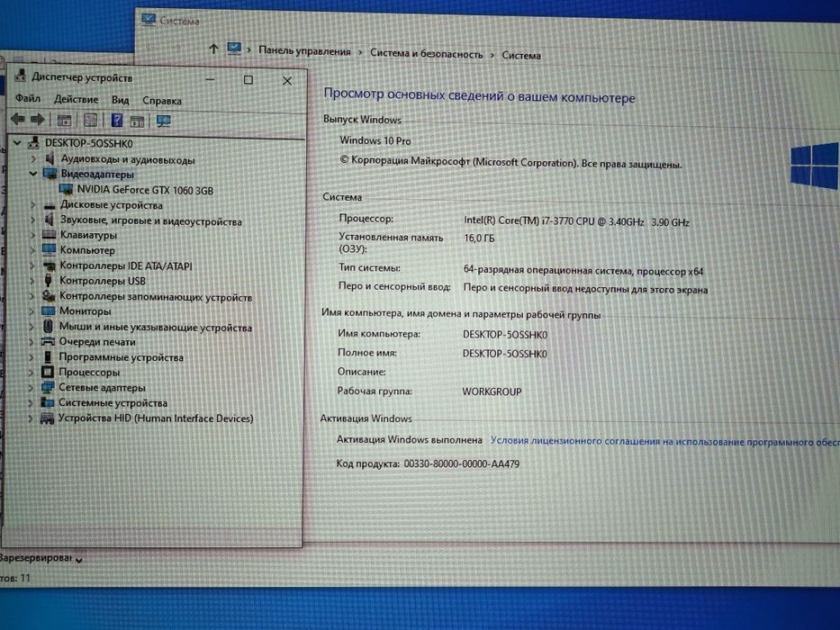The image size is (840, 630).
Task: Click the Up arrow in System window address bar
Action: coord(213,49)
